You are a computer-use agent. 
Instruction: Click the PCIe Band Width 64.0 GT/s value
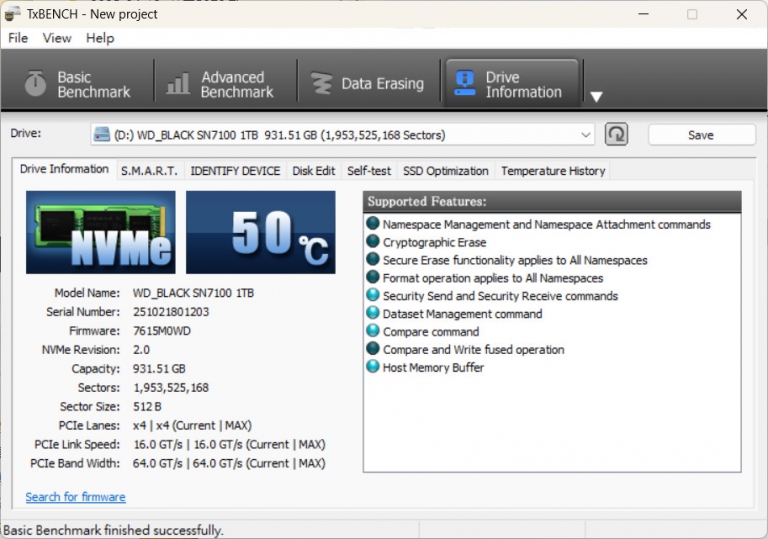pos(229,464)
